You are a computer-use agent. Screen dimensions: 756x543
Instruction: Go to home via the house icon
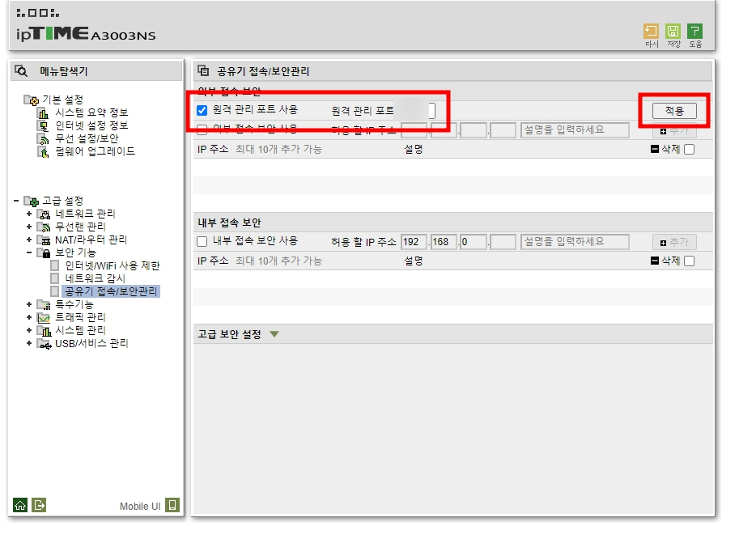(20, 505)
